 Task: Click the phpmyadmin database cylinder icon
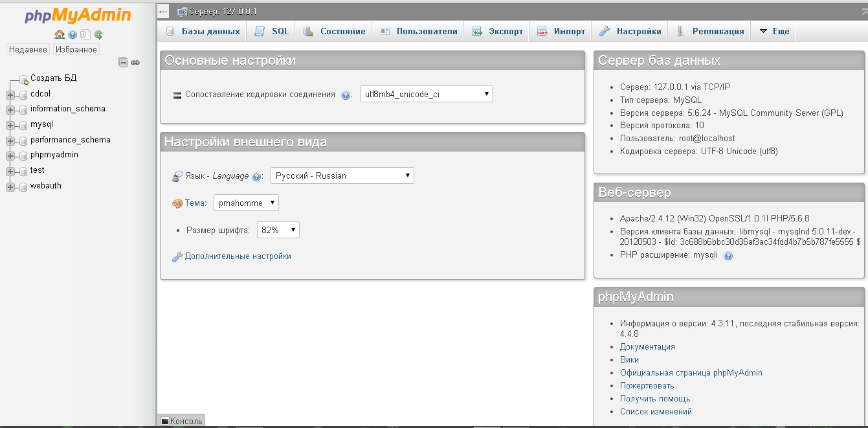click(x=24, y=155)
